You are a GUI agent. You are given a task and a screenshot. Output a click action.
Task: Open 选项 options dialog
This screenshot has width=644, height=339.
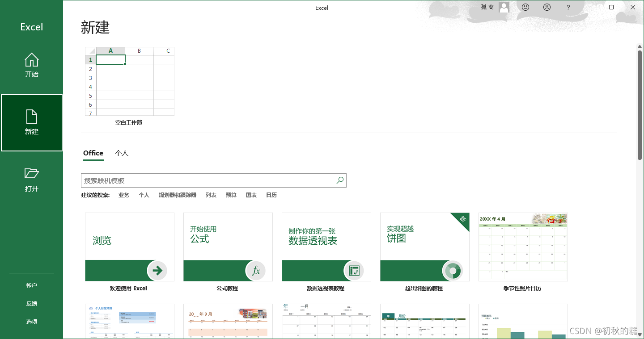(31, 322)
